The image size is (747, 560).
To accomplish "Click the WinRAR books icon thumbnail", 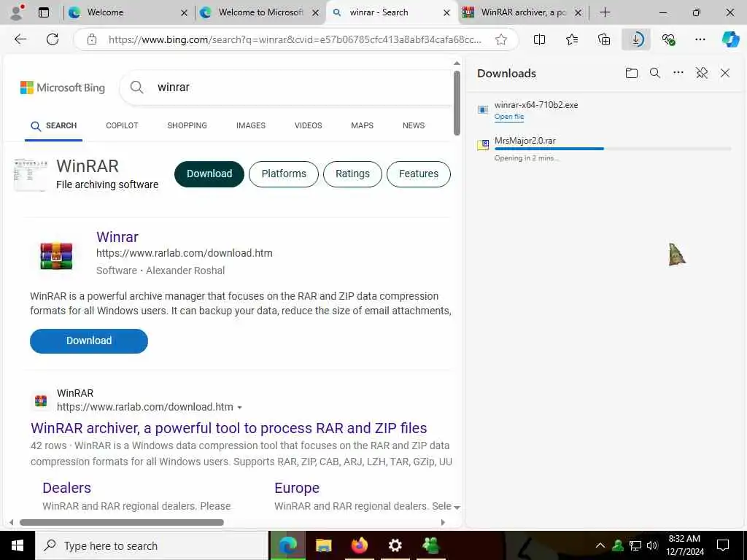I will pyautogui.click(x=56, y=256).
